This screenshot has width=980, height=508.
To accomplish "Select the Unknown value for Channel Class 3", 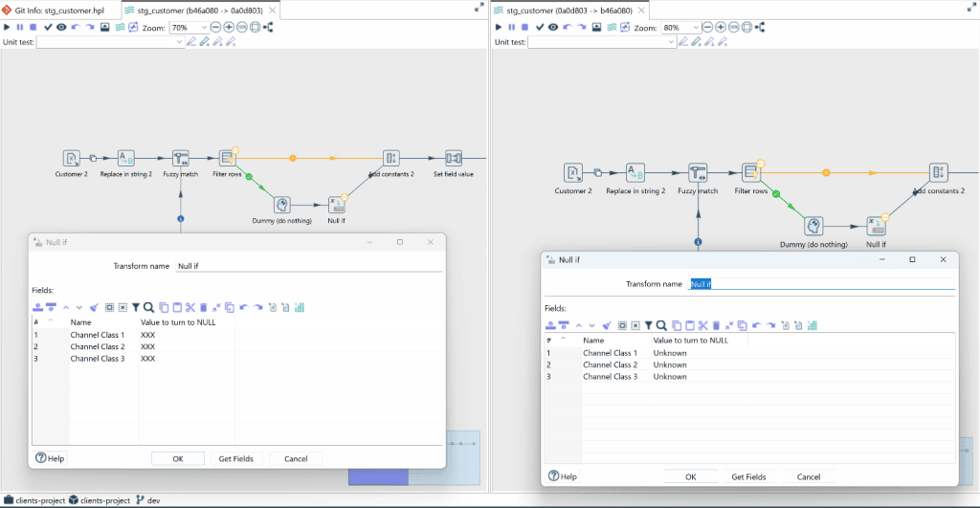I will [670, 377].
